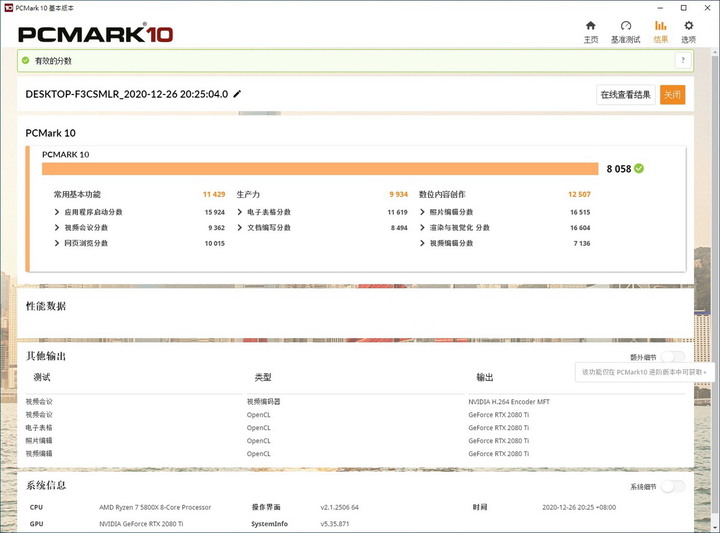Click the value 11 619
The width and height of the screenshot is (720, 533).
coord(398,212)
